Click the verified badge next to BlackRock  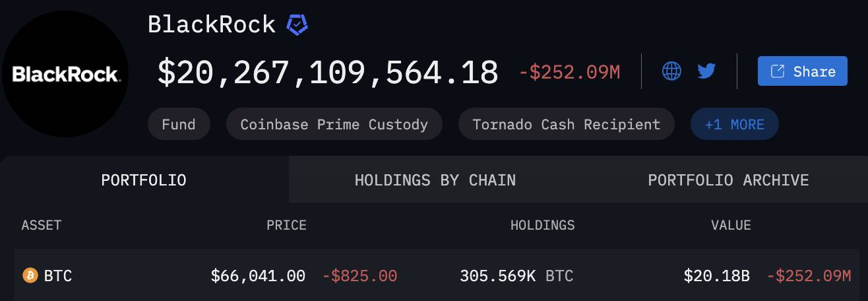tap(297, 25)
